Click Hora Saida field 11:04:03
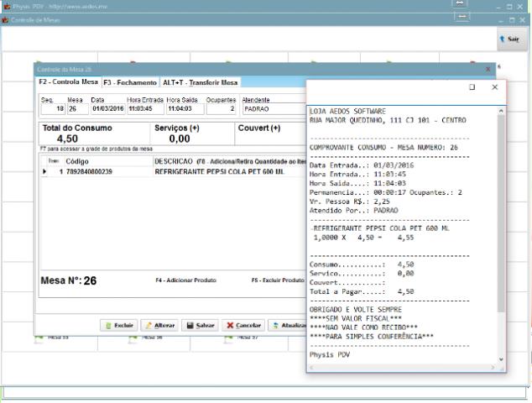 pos(185,109)
